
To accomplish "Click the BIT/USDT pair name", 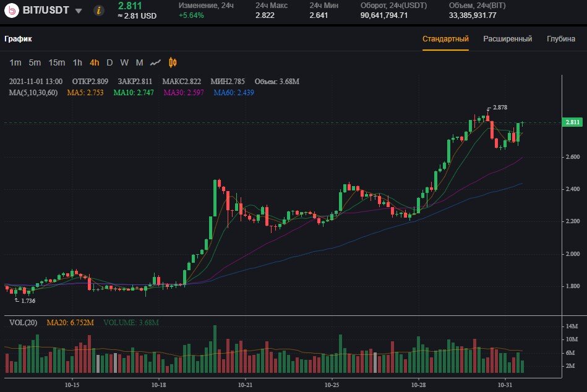I will (x=46, y=10).
